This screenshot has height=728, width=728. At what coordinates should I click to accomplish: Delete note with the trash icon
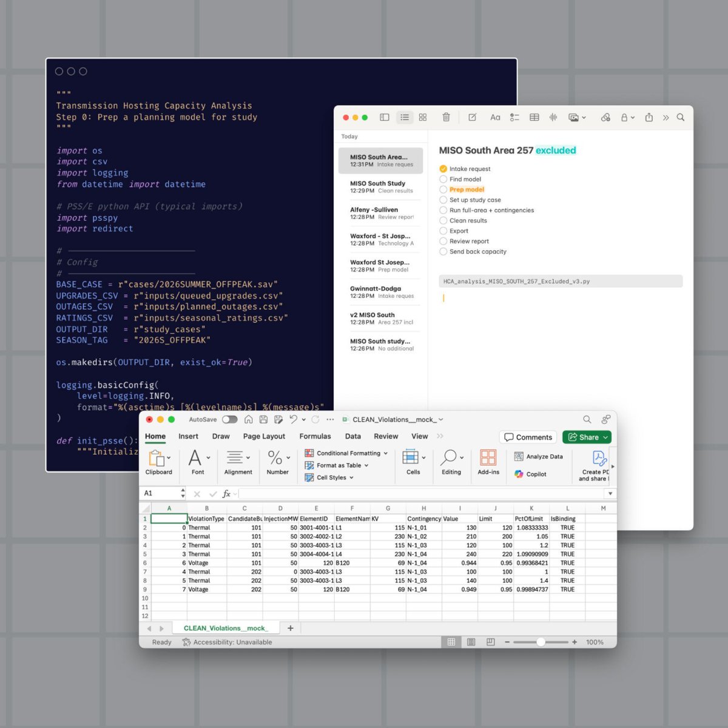[x=446, y=117]
